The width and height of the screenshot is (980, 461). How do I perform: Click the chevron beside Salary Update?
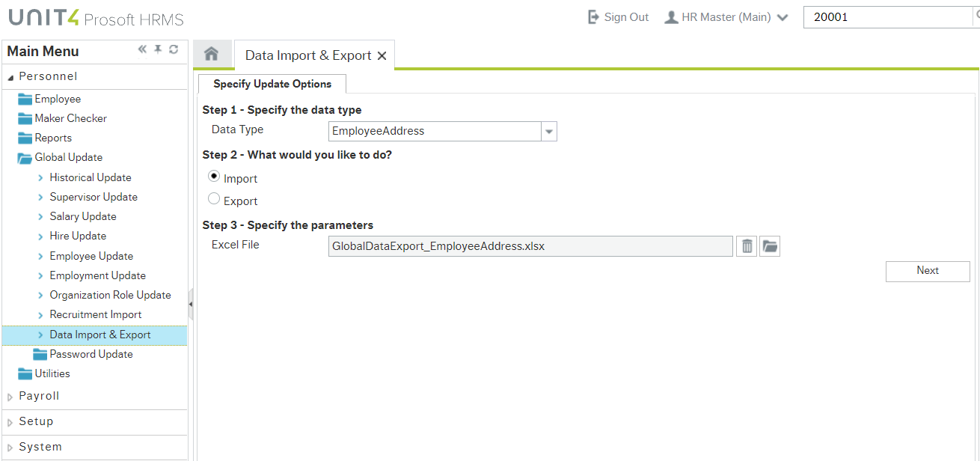(40, 216)
